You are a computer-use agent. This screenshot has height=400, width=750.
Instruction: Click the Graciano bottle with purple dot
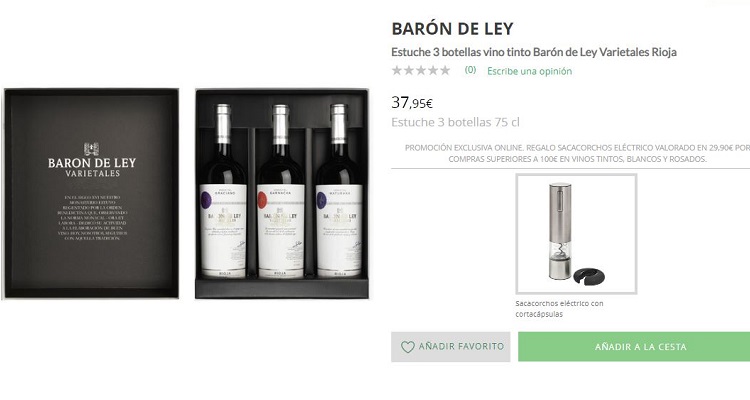tap(223, 191)
